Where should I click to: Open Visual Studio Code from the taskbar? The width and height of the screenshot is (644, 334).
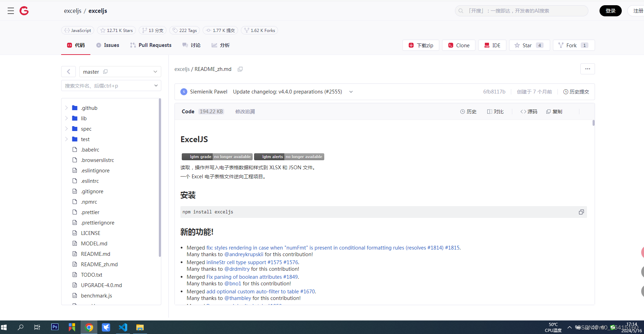[123, 327]
